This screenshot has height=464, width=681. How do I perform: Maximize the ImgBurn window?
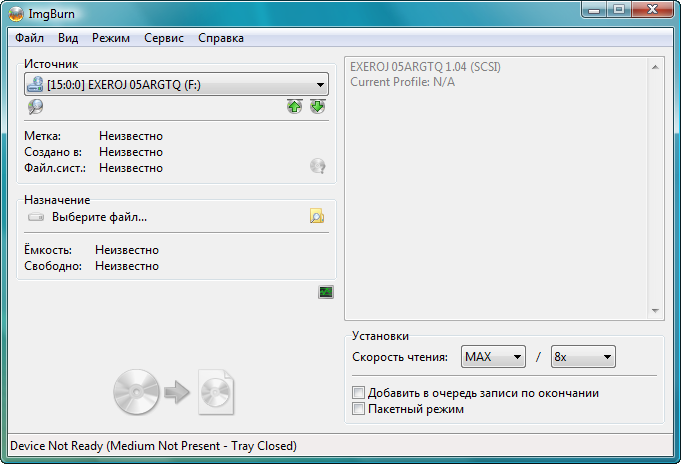pyautogui.click(x=619, y=10)
